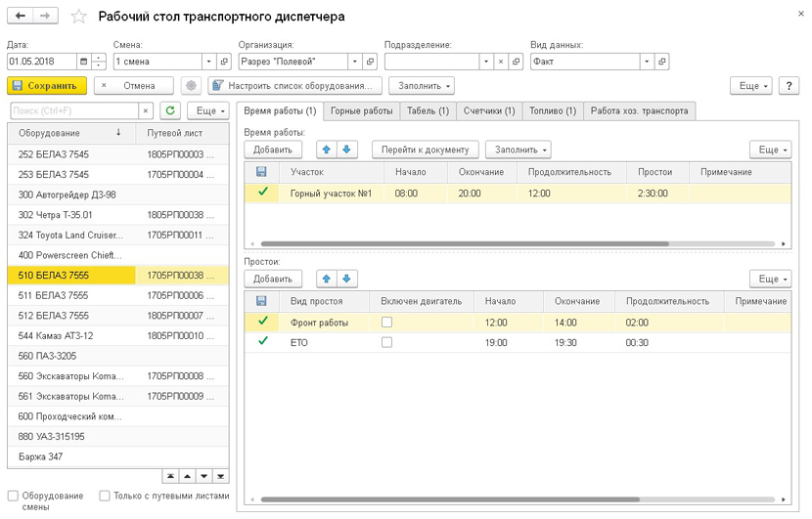
Task: Expand the Организация dropdown arrow
Action: click(355, 62)
